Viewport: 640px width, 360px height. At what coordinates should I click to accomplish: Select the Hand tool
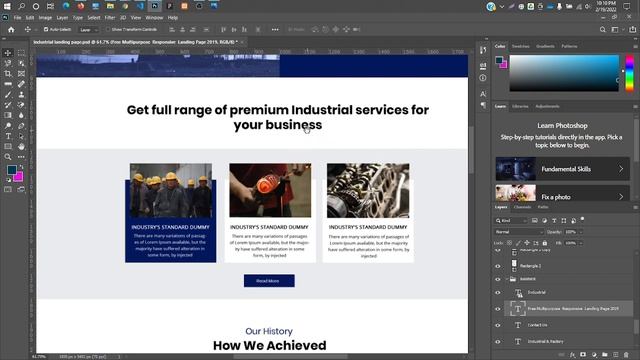(x=21, y=146)
